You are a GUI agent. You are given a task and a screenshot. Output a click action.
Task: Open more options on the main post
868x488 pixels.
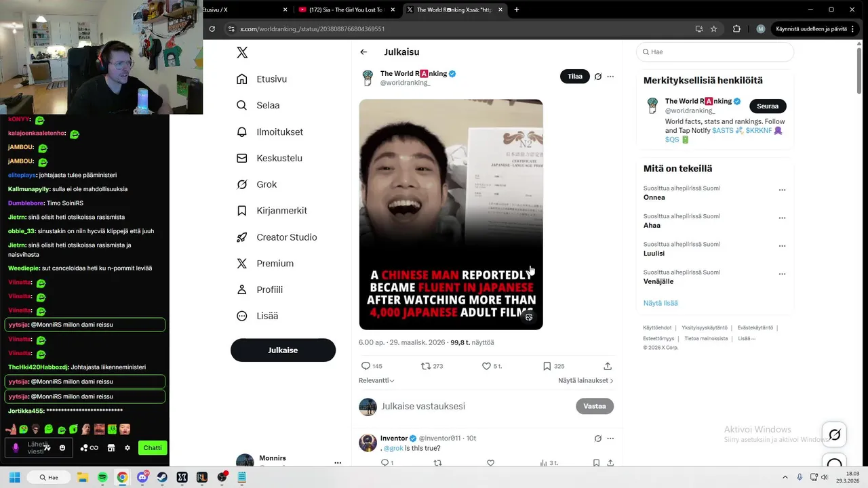click(610, 77)
